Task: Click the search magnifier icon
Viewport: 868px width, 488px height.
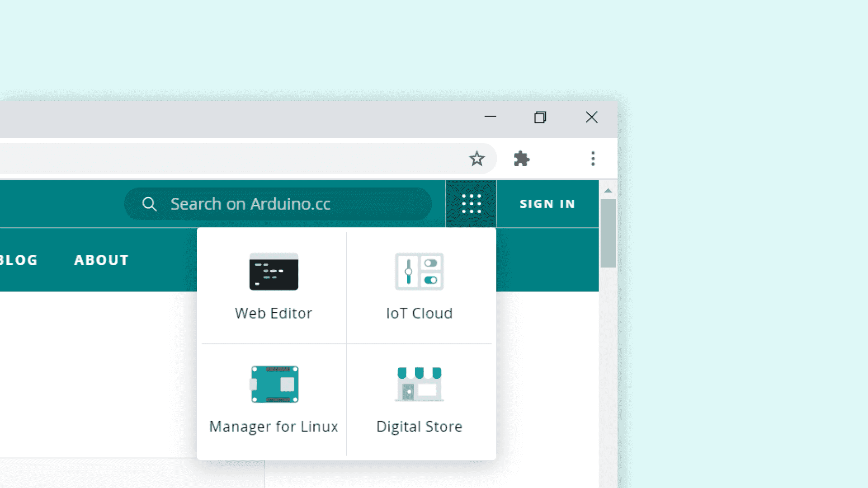Action: [x=149, y=204]
